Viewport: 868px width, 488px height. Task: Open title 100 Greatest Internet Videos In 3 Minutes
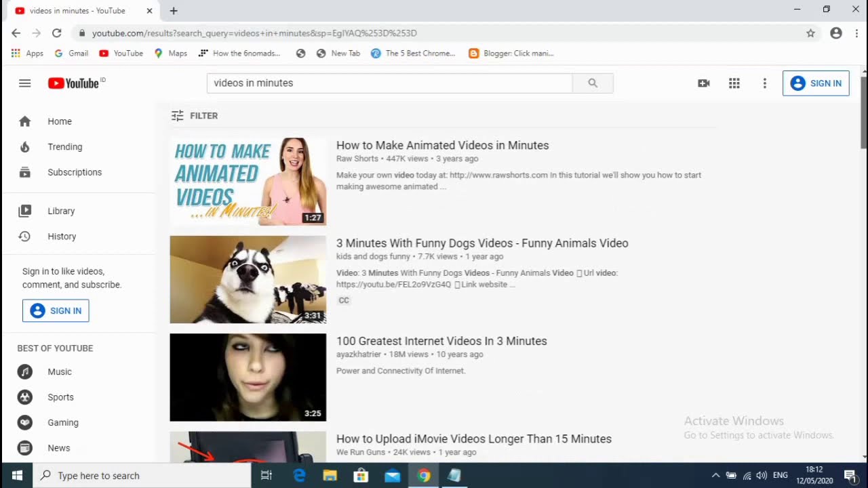coord(441,341)
